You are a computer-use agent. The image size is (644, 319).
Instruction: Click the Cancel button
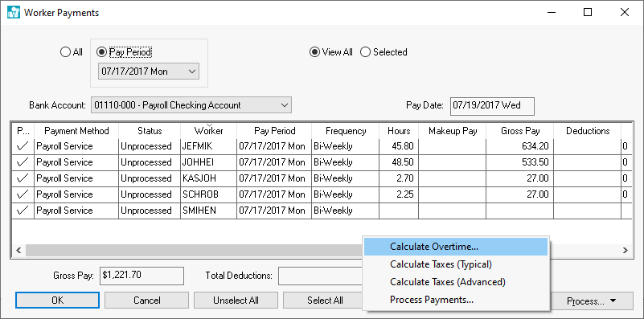coord(146,301)
